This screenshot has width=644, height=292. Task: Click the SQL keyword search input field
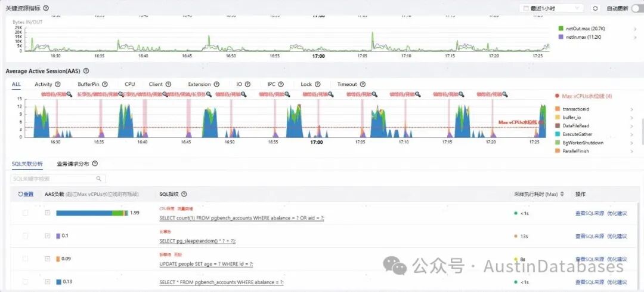tap(58, 179)
